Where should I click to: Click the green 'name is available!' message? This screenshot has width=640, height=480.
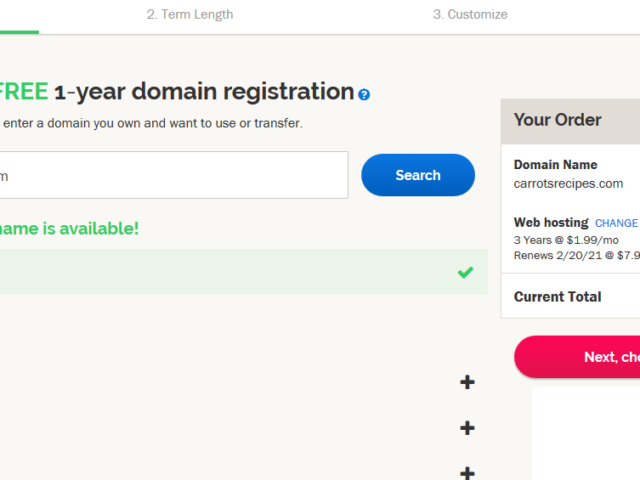click(68, 228)
